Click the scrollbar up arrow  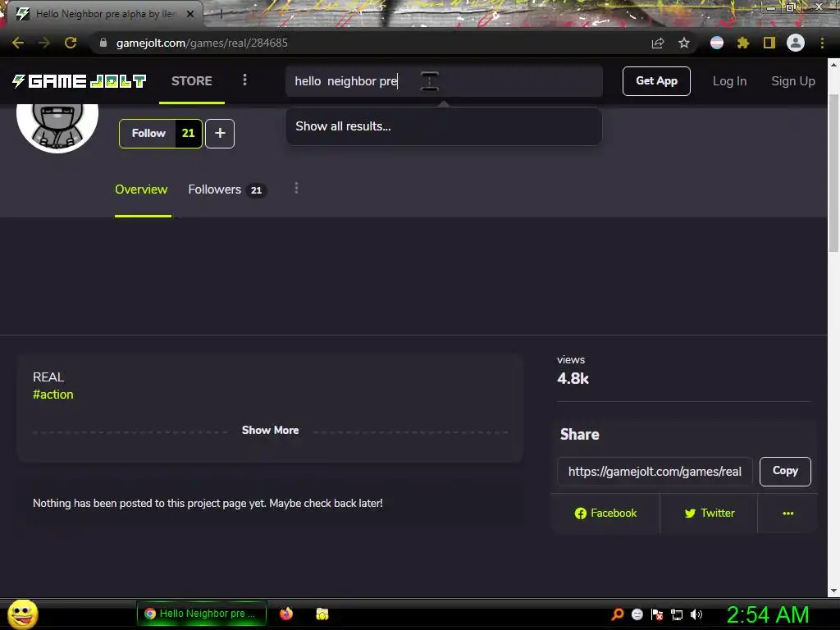(833, 65)
